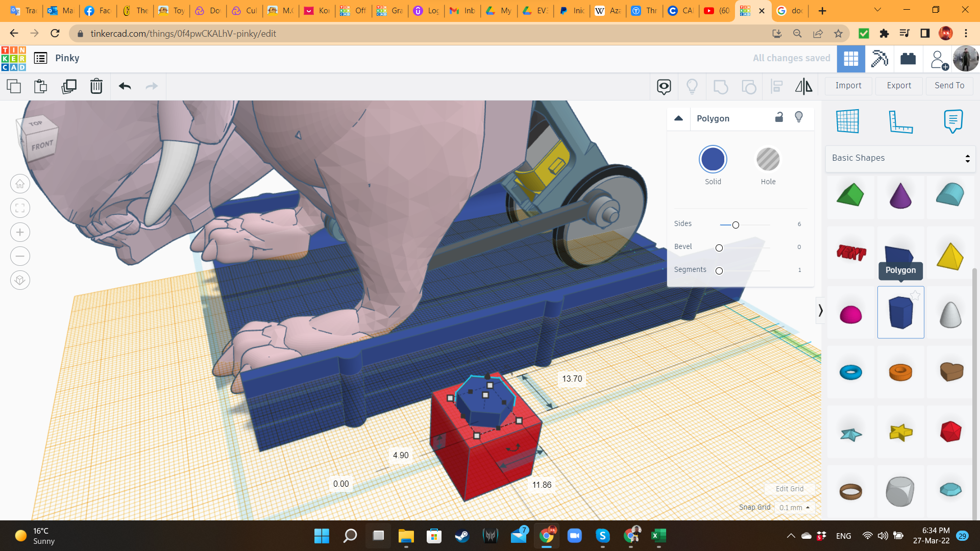Open a new browser tab
The image size is (980, 551).
point(822,11)
